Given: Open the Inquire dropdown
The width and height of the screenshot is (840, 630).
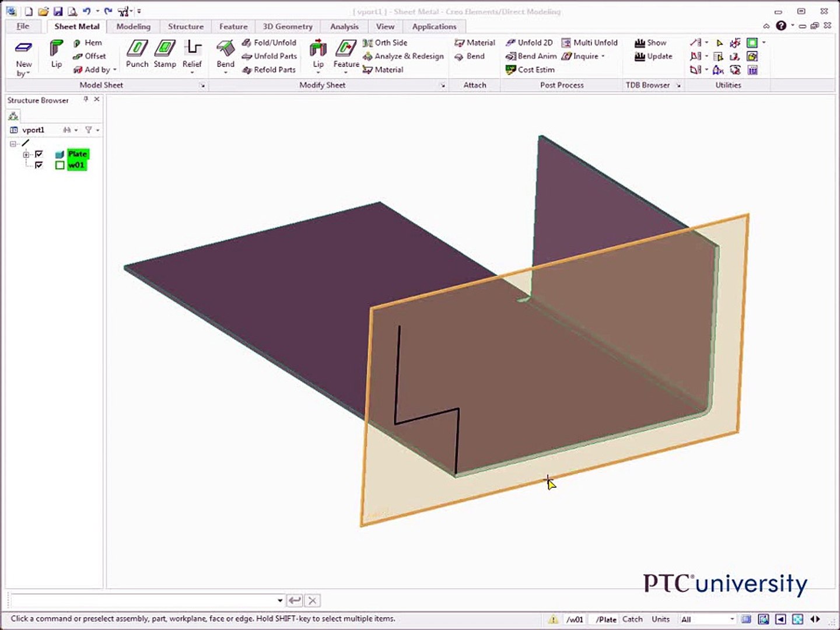Looking at the screenshot, I should pos(583,56).
